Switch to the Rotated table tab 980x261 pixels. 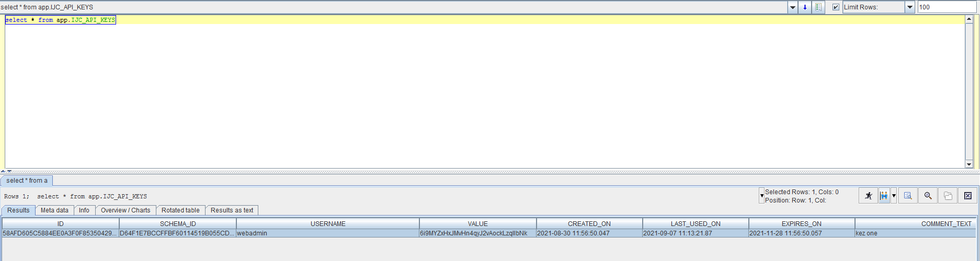(180, 210)
